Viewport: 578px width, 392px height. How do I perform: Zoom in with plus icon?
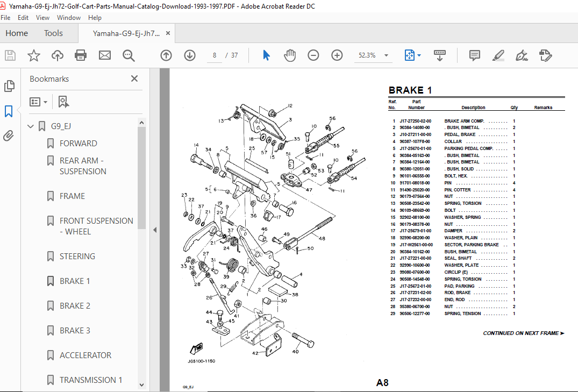coord(337,55)
